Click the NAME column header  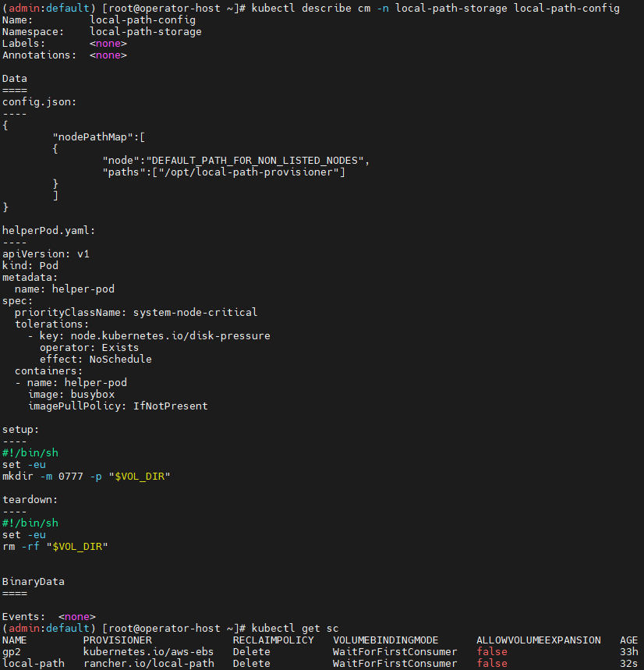15,640
